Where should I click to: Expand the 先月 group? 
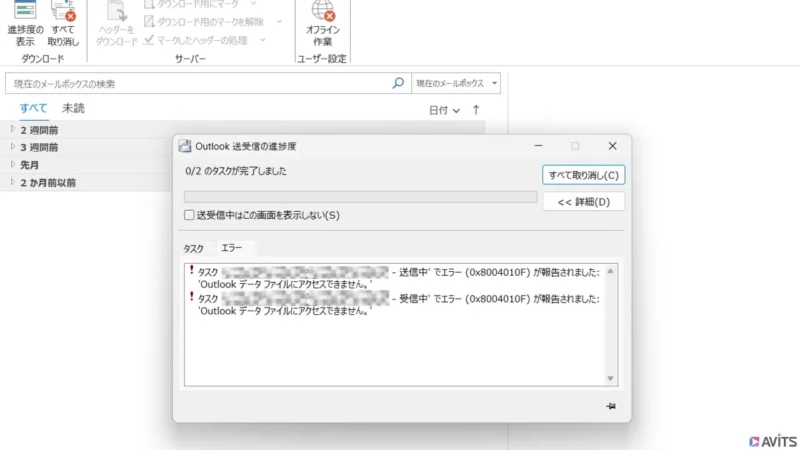pyautogui.click(x=13, y=164)
